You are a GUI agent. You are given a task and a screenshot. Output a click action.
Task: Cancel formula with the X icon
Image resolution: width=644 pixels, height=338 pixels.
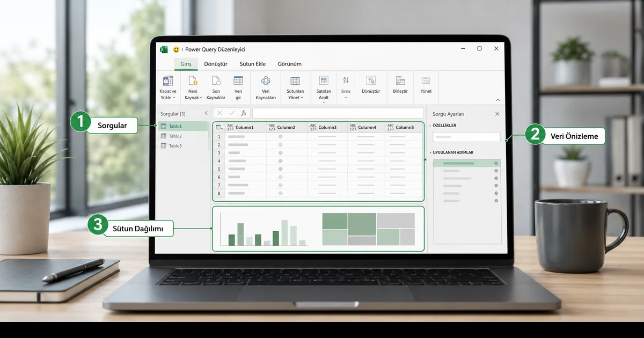219,113
